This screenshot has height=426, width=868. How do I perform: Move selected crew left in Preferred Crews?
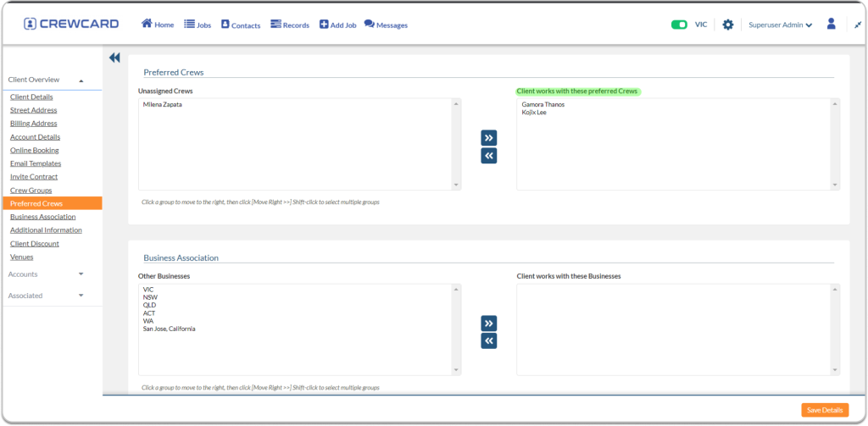pyautogui.click(x=488, y=156)
